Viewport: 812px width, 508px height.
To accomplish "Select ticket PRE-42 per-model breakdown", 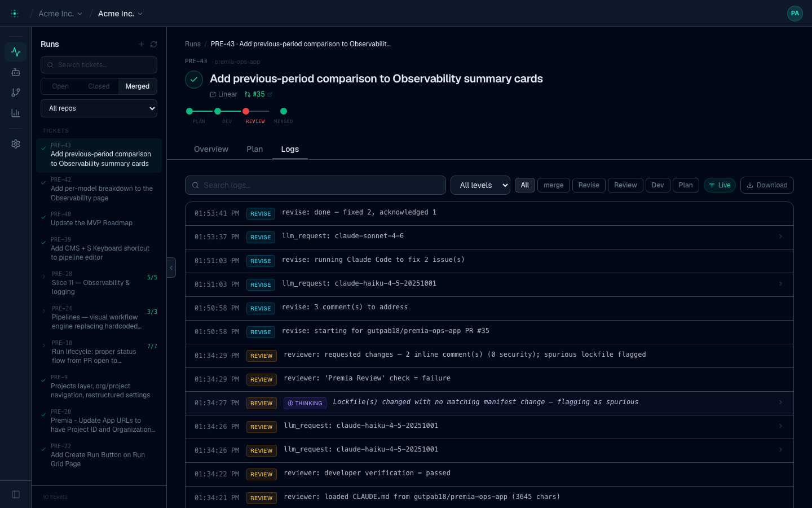I will (x=99, y=189).
